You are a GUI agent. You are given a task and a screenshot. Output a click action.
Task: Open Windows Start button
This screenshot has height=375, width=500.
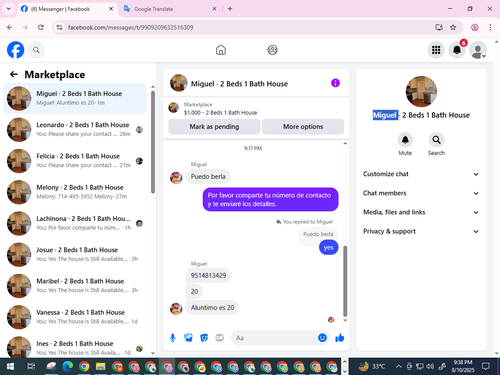click(10, 367)
